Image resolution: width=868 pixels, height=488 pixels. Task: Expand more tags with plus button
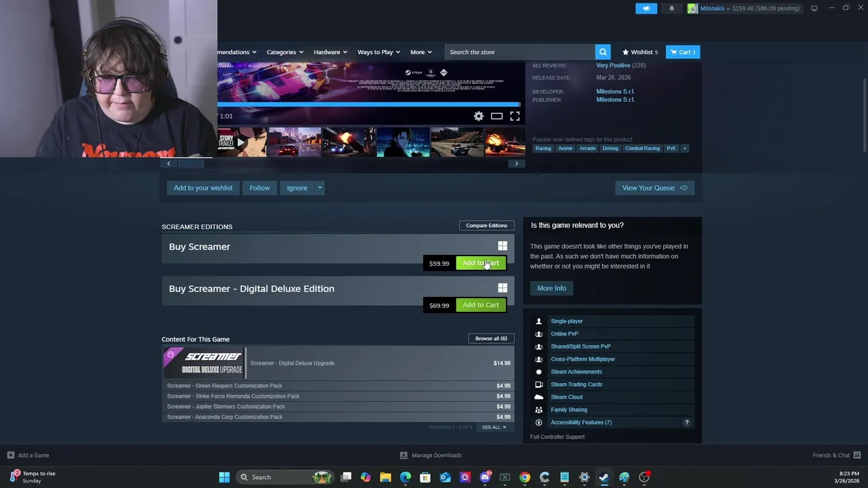pyautogui.click(x=684, y=148)
